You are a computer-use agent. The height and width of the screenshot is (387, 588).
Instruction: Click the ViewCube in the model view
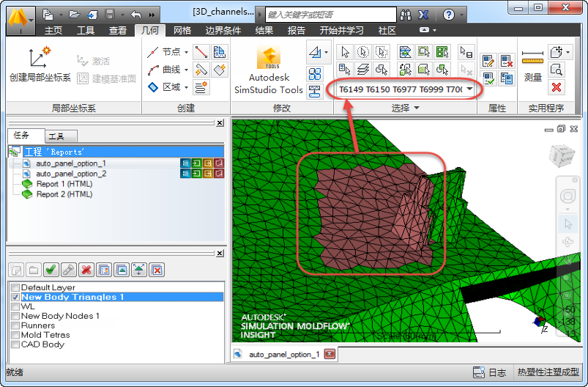click(x=562, y=155)
